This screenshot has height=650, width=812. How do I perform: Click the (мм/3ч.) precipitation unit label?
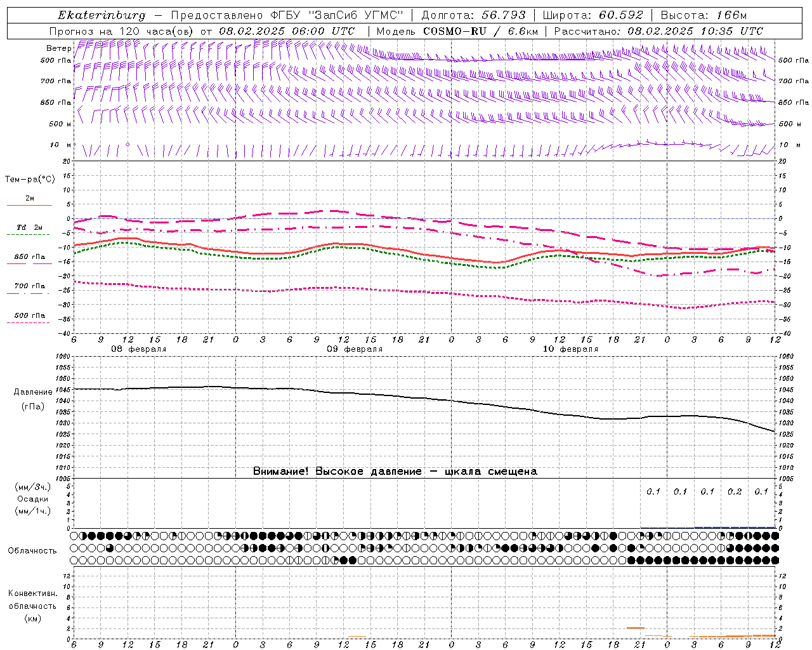point(33,487)
